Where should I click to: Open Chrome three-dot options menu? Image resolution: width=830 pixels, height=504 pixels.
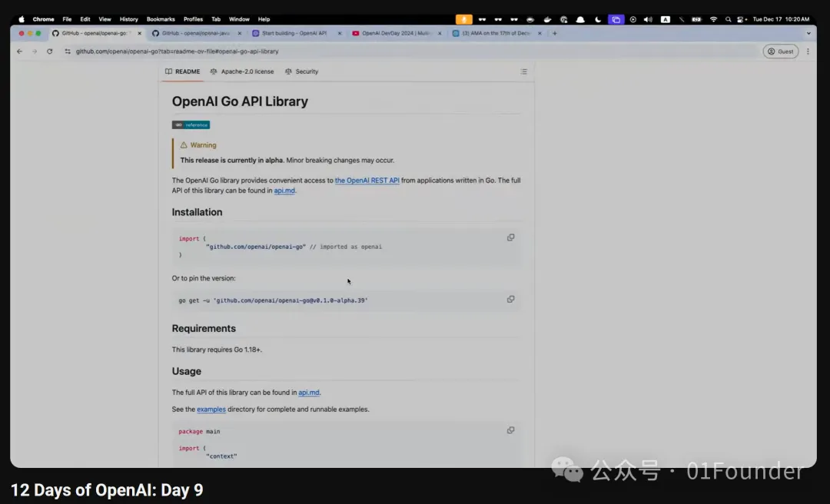(x=808, y=51)
